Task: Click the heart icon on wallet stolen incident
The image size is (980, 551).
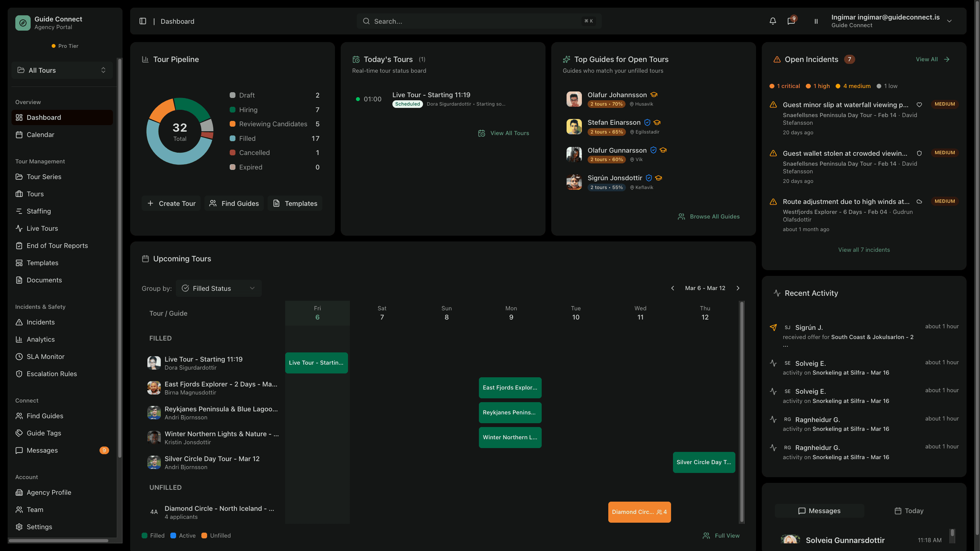Action: [x=920, y=153]
